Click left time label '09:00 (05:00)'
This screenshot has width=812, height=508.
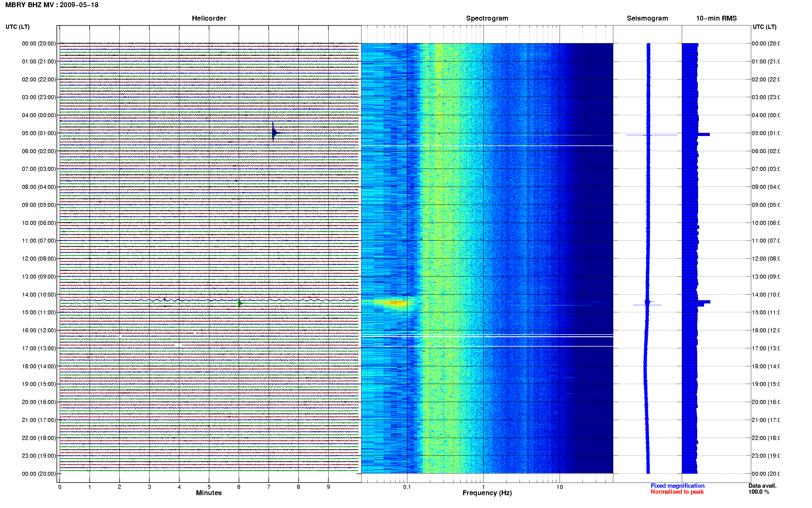pos(39,205)
